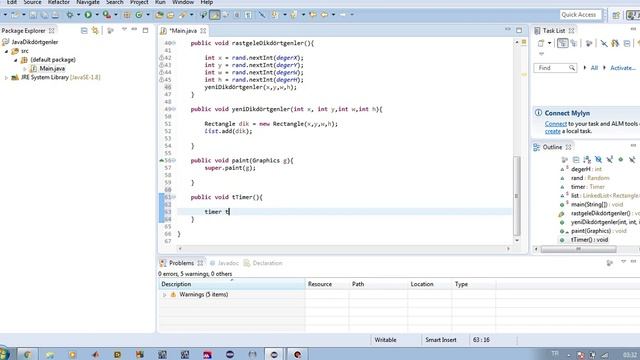Click Collapse All icon in Task List

pos(627,43)
